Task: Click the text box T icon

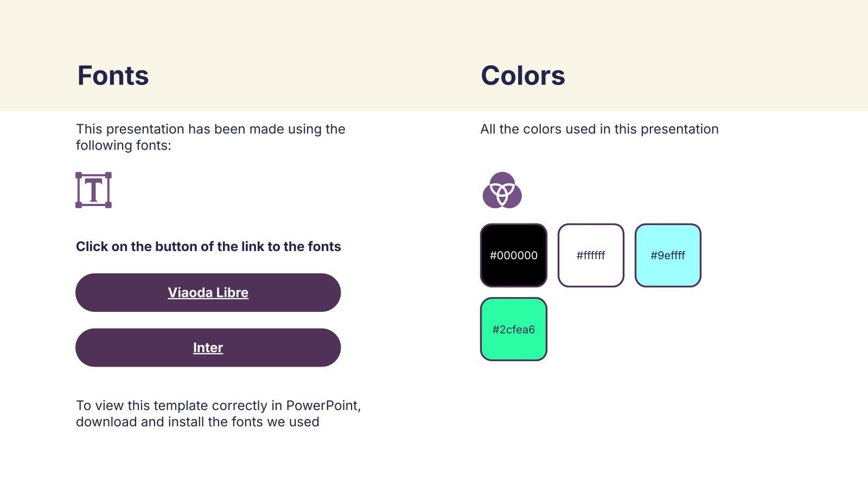Action: point(93,190)
